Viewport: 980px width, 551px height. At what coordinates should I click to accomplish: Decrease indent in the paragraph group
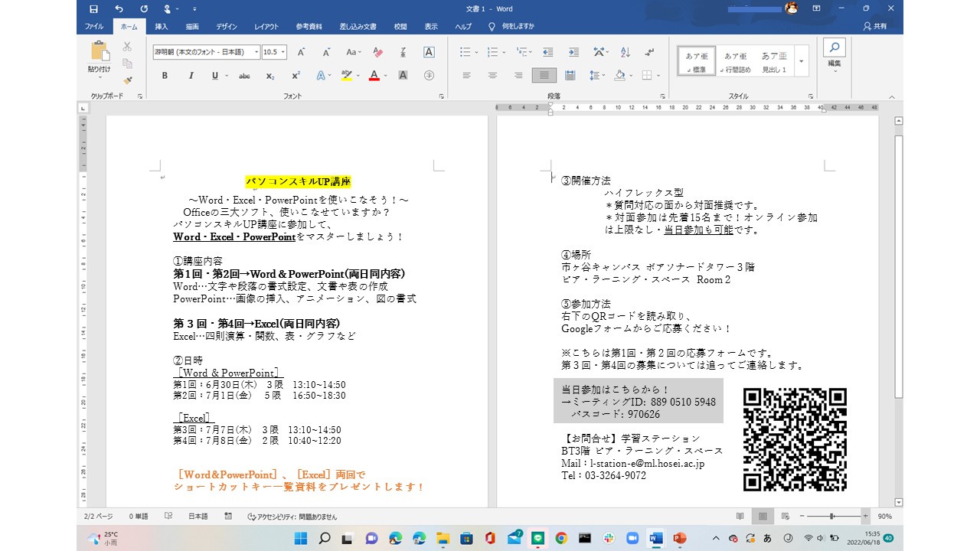(547, 52)
